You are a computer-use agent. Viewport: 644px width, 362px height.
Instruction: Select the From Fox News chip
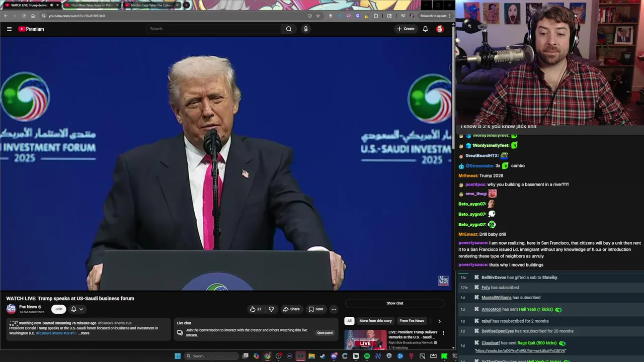point(412,321)
